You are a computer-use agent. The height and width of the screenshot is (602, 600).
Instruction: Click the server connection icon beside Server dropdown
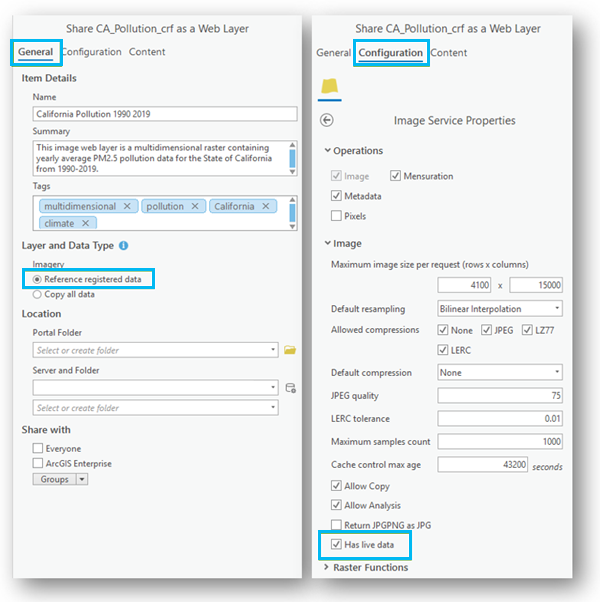[x=291, y=387]
